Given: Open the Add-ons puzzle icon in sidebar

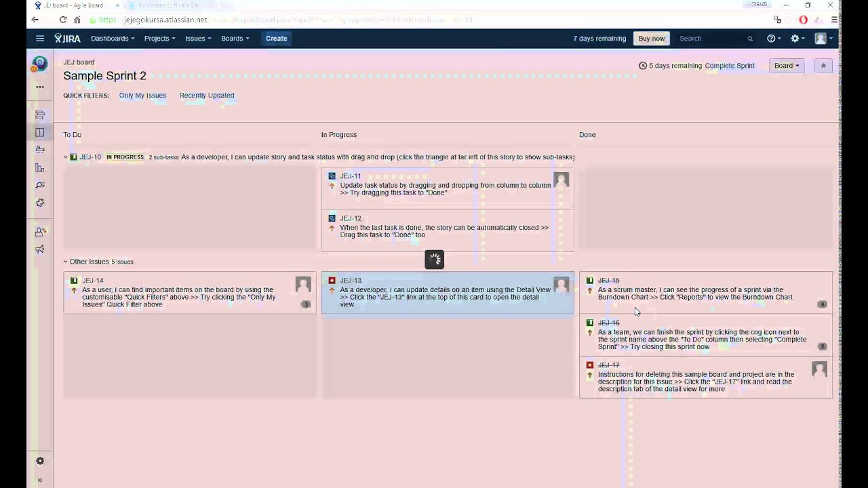Looking at the screenshot, I should (x=40, y=203).
